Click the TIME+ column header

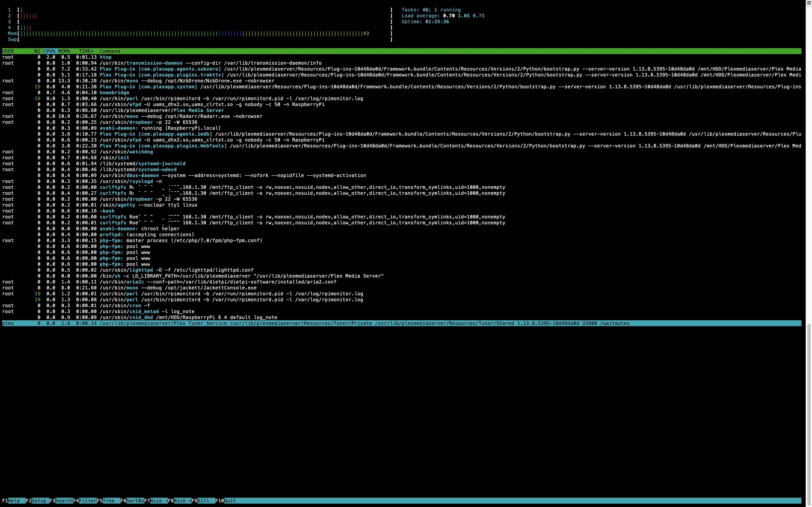(86, 51)
